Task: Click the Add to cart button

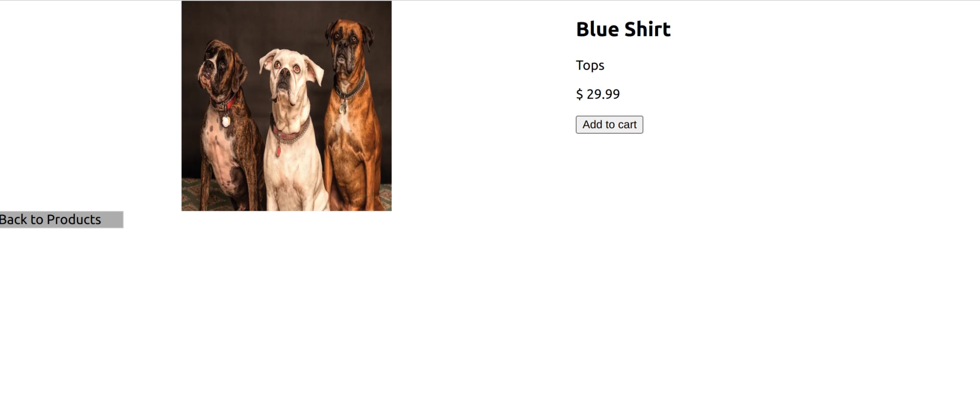Action: click(x=609, y=124)
